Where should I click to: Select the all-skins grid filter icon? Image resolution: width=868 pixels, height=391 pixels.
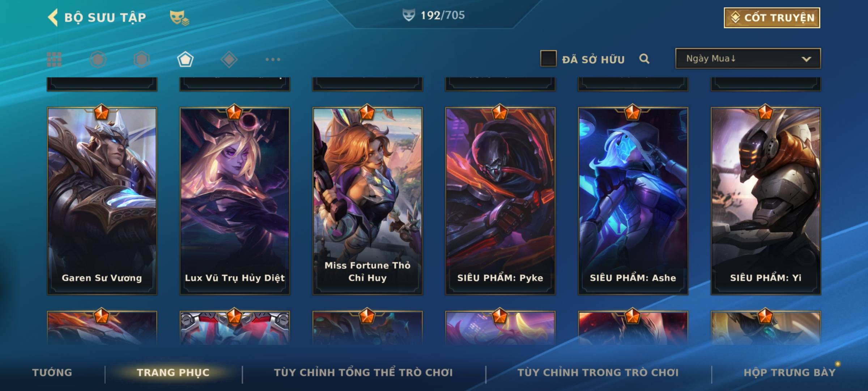pyautogui.click(x=54, y=59)
